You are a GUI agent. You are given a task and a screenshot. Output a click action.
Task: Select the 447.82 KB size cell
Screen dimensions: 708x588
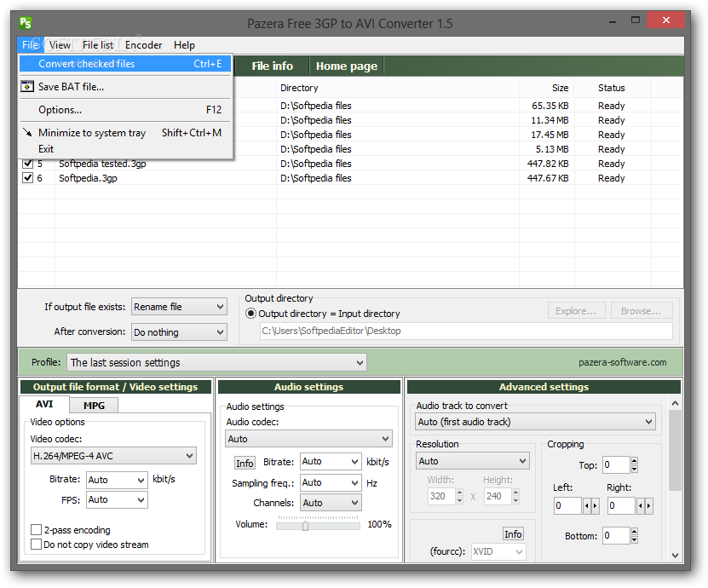pyautogui.click(x=548, y=164)
